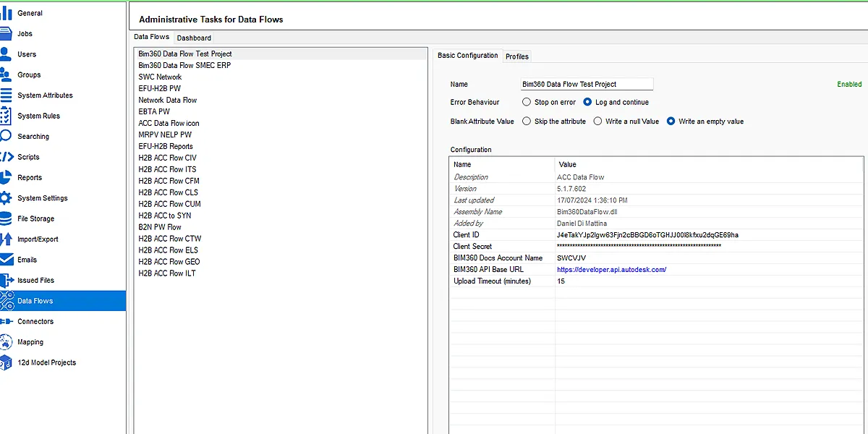
Task: Select H2B ACC Flow CLS row
Action: point(281,192)
